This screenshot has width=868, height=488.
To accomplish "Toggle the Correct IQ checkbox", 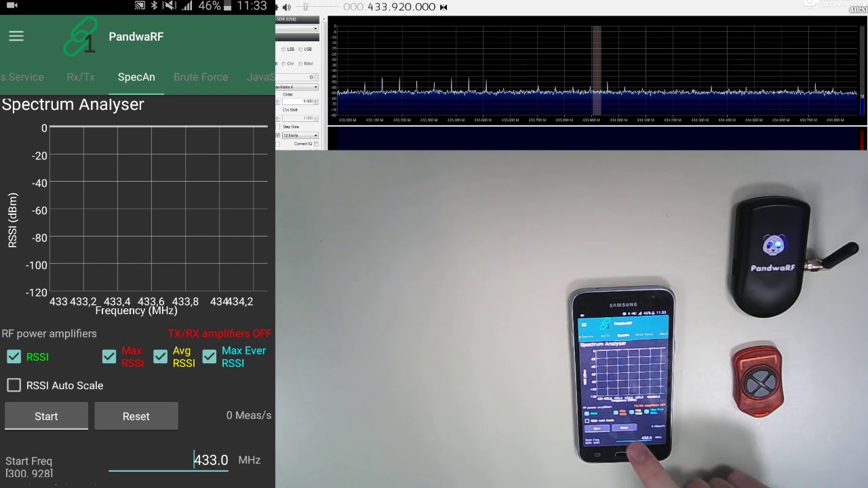I will pos(316,144).
